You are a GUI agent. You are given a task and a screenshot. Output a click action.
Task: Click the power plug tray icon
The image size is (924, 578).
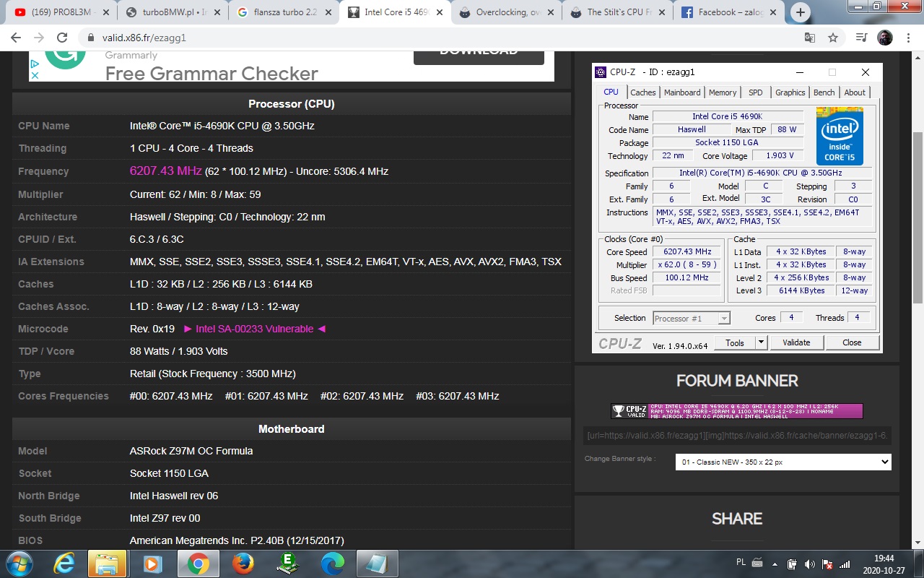tap(793, 564)
